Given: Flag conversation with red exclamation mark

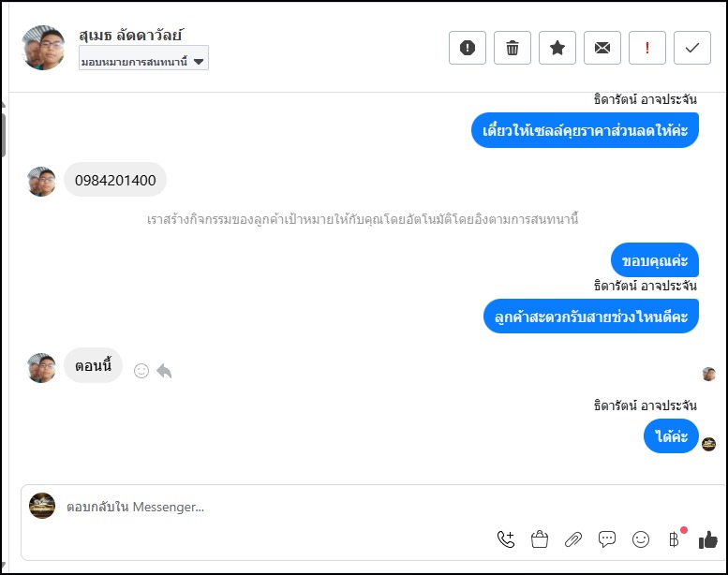Looking at the screenshot, I should [x=647, y=48].
